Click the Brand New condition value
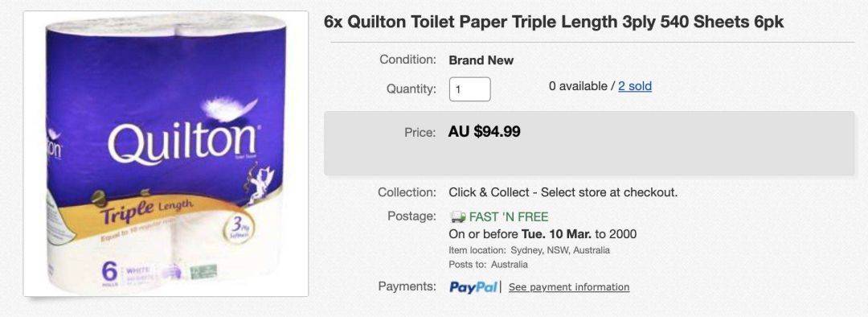The height and width of the screenshot is (317, 868). click(x=481, y=60)
